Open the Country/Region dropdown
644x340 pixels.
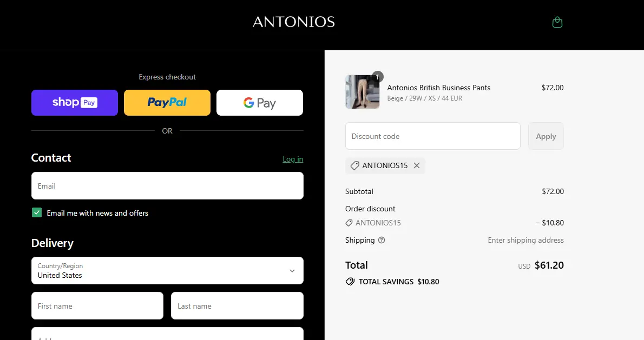[168, 271]
